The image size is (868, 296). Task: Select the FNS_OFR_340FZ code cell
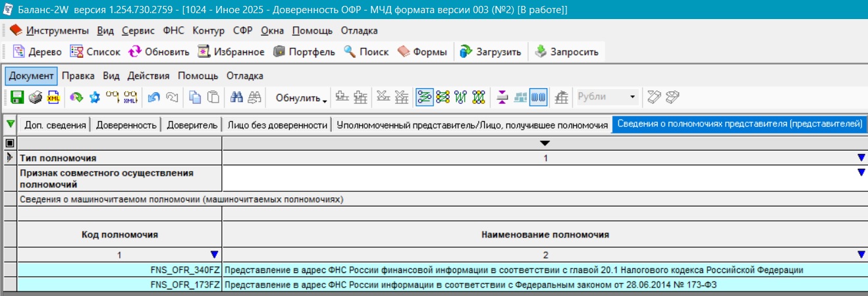(x=119, y=270)
